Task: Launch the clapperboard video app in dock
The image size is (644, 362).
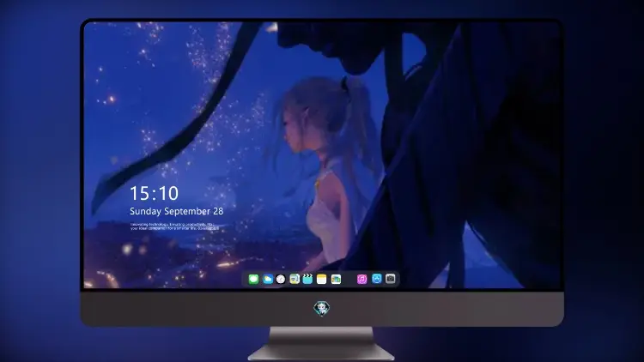Action: (x=307, y=279)
